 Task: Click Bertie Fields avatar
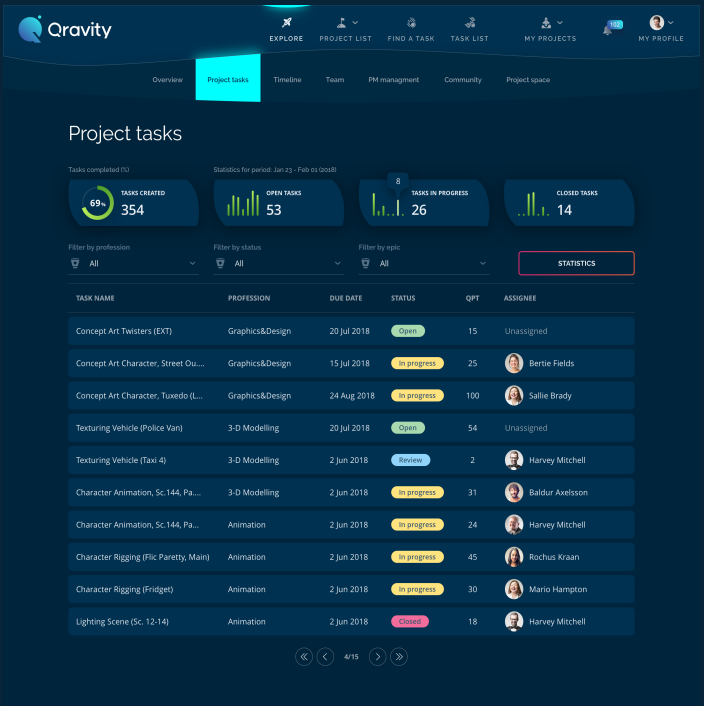click(x=514, y=363)
